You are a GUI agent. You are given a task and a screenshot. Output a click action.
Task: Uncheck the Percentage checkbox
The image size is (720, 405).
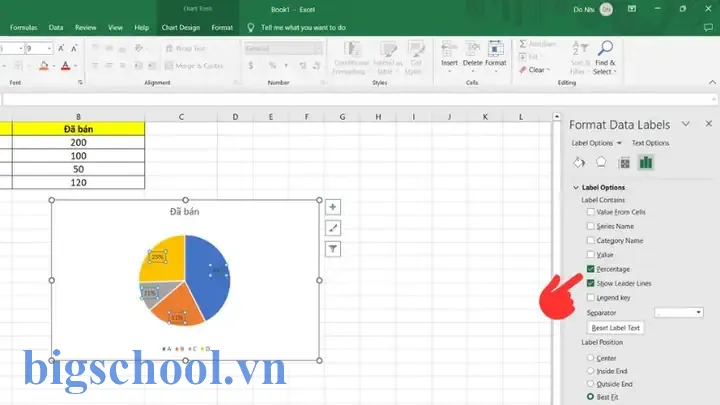point(591,269)
